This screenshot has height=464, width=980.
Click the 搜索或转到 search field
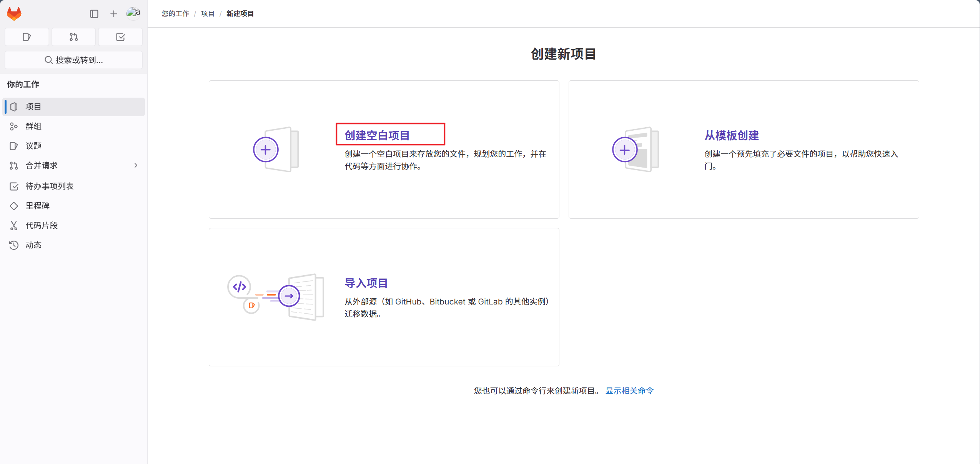pyautogui.click(x=73, y=60)
